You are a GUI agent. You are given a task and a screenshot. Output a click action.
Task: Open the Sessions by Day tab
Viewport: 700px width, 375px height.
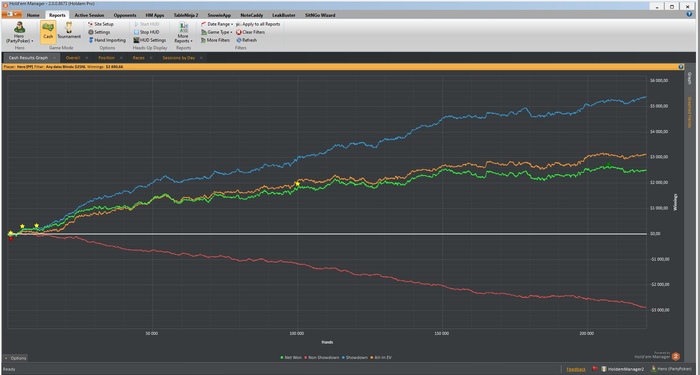coord(179,58)
